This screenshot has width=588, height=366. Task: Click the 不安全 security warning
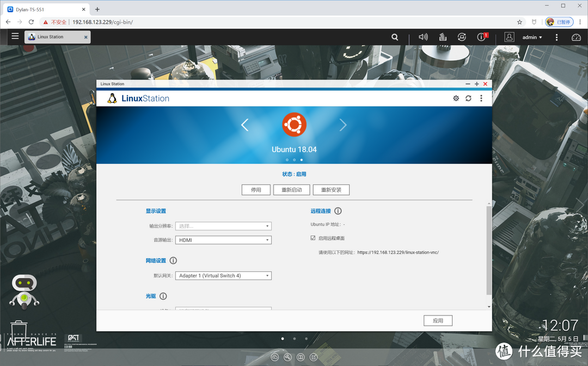[x=55, y=22]
